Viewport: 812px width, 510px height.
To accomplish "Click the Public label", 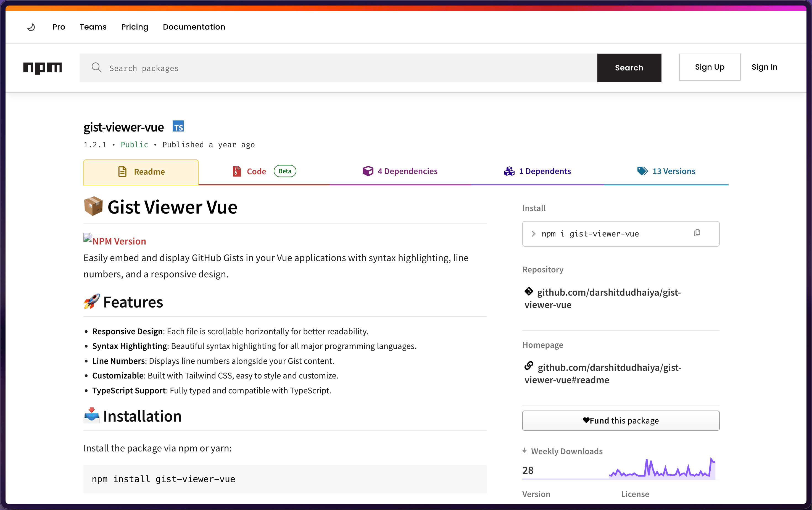I will point(134,144).
